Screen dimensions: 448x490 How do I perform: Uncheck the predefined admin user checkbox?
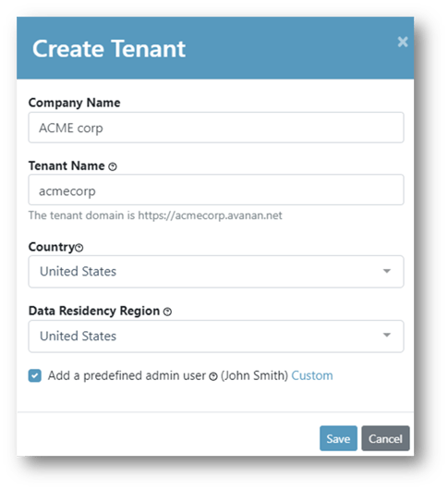(x=35, y=375)
